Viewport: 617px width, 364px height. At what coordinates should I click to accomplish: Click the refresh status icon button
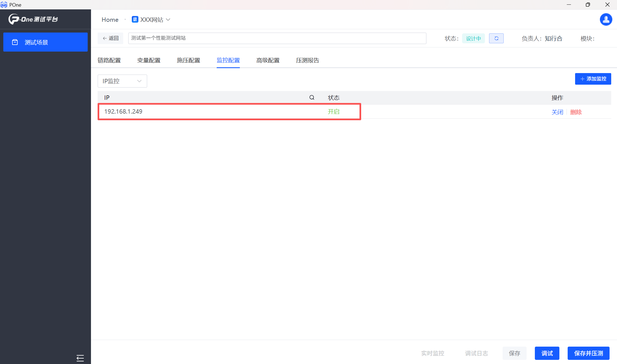[496, 38]
